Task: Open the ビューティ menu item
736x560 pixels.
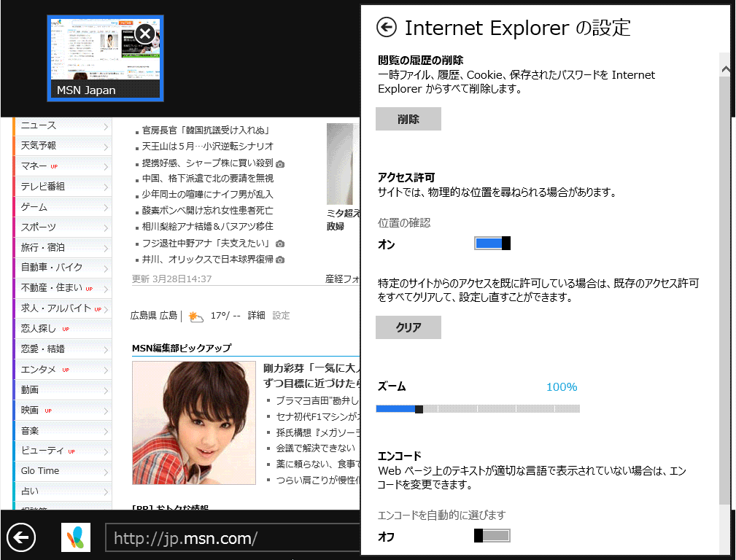Action: point(63,451)
